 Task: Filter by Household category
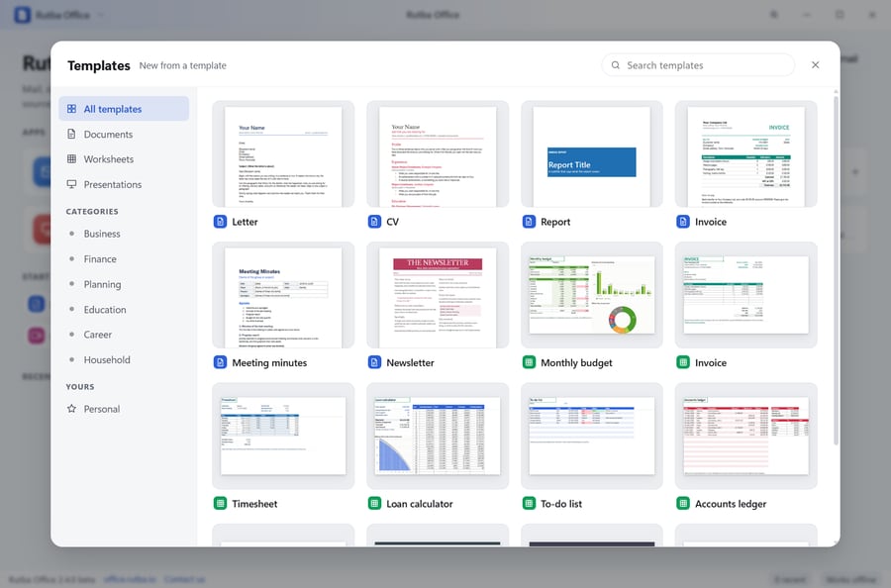pos(124,359)
